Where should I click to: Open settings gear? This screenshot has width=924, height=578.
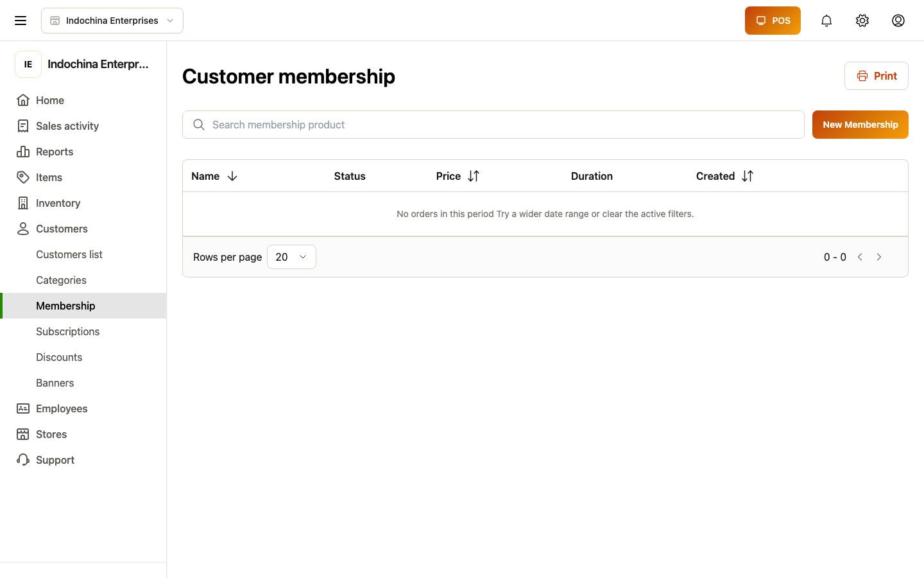[x=862, y=21]
